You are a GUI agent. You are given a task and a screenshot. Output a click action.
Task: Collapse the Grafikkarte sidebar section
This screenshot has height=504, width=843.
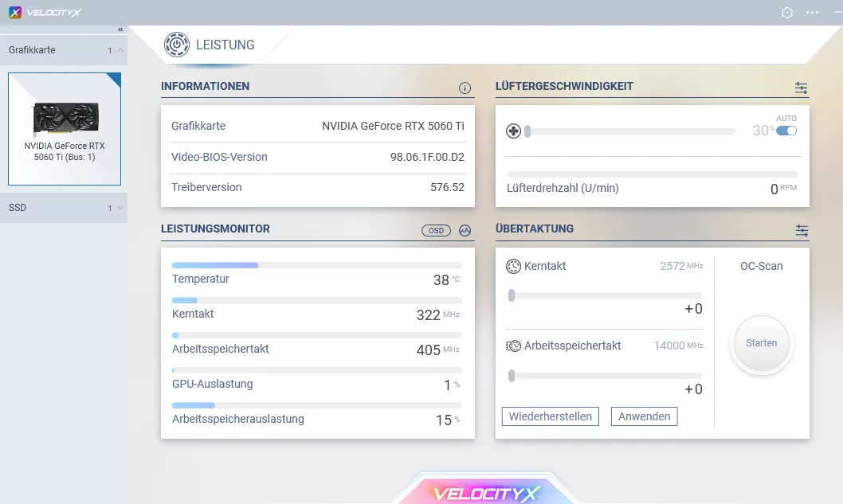click(120, 50)
